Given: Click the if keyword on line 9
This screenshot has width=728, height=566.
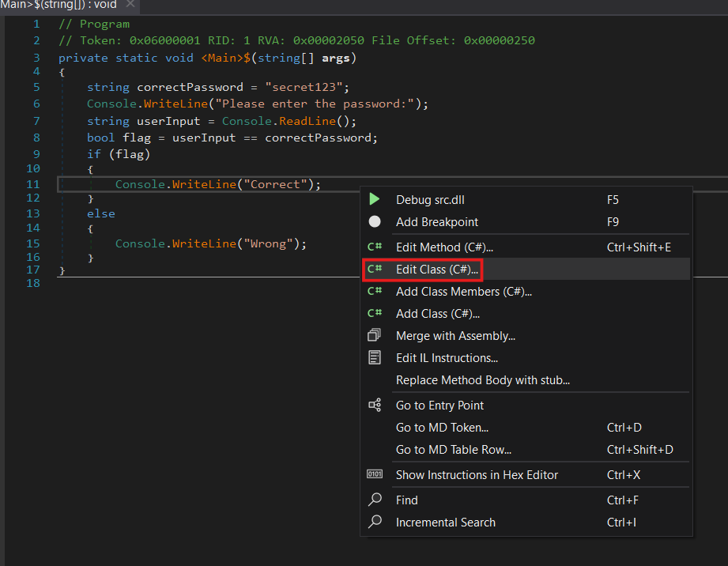Looking at the screenshot, I should tap(94, 154).
